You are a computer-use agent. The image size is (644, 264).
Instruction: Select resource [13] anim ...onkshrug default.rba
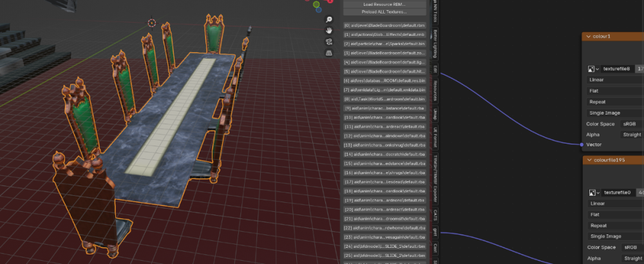384,145
